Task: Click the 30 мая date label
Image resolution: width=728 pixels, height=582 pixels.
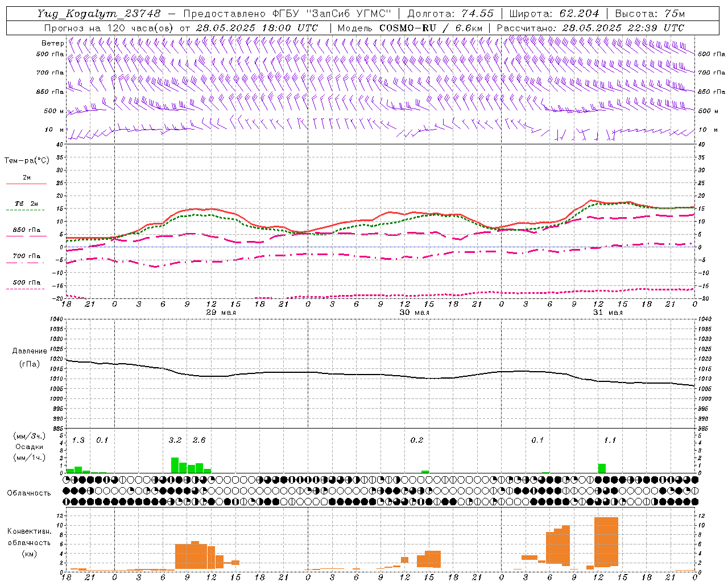Action: point(414,313)
